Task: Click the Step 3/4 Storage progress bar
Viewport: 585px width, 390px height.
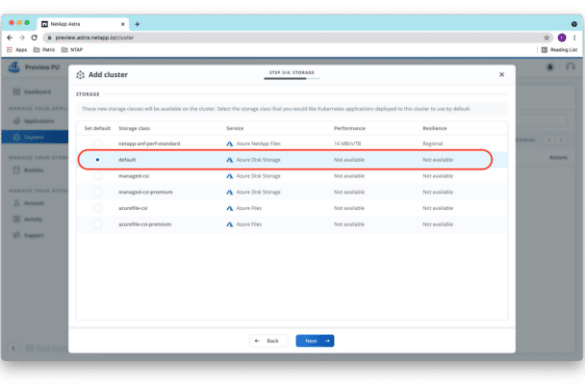Action: point(292,78)
